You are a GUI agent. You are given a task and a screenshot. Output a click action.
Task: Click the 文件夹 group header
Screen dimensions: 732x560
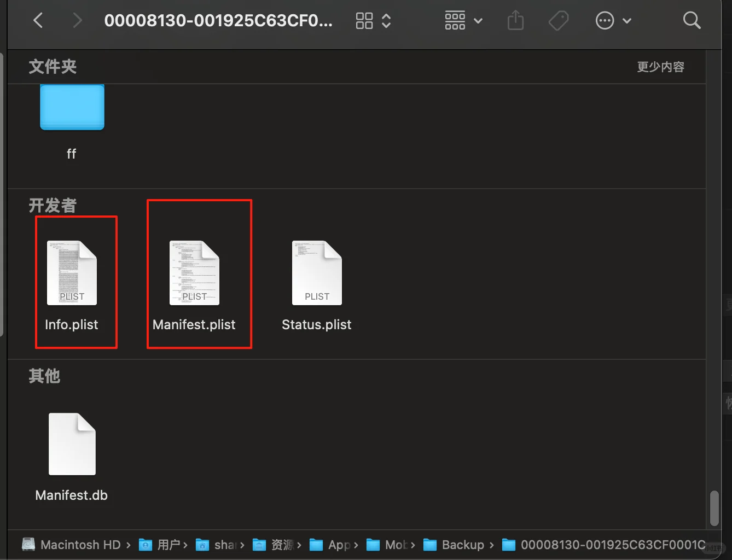[53, 67]
